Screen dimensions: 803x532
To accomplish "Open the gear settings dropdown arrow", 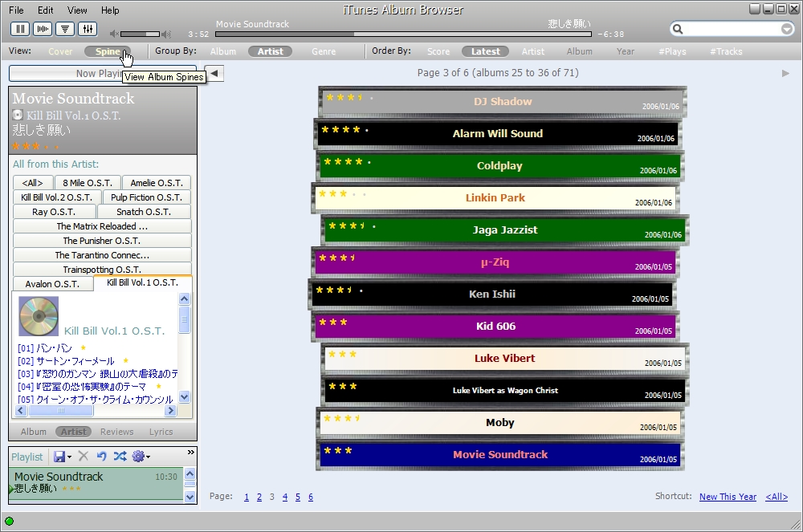I will pyautogui.click(x=148, y=457).
